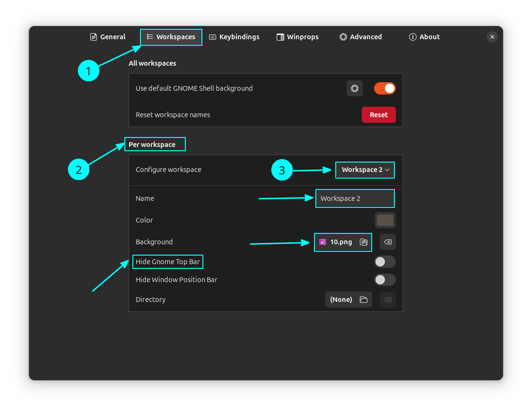The width and height of the screenshot is (532, 412).
Task: Toggle Use default GNOME Shell background
Action: pos(385,88)
